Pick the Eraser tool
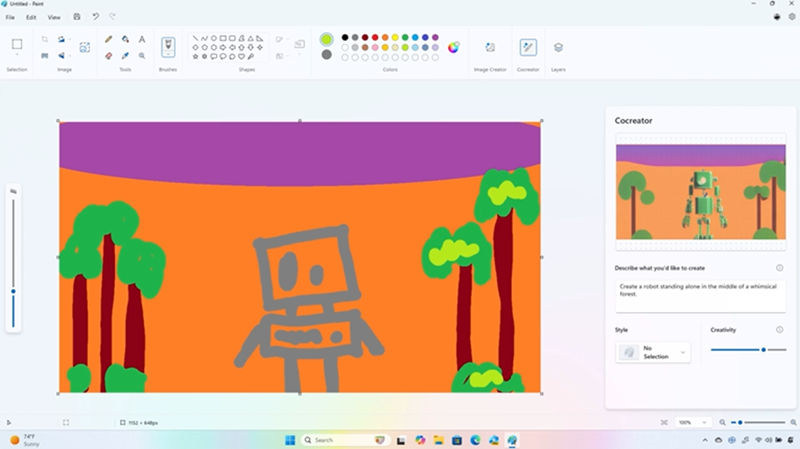This screenshot has height=449, width=800. 108,56
